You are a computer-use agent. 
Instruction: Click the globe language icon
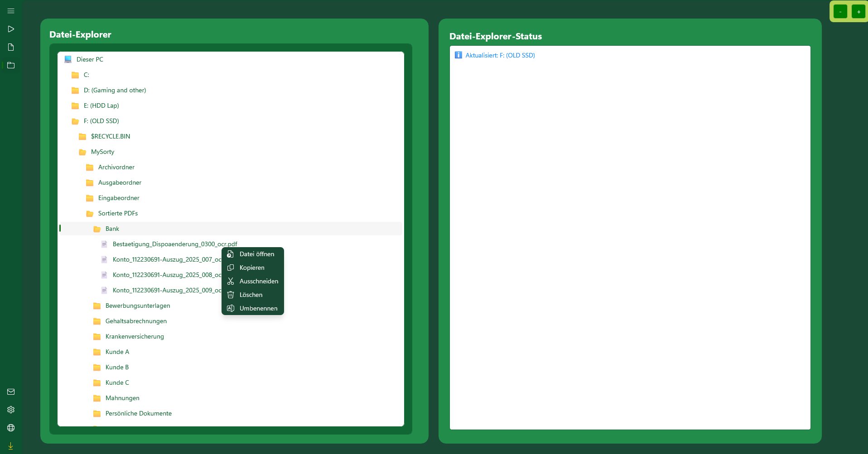(11, 428)
